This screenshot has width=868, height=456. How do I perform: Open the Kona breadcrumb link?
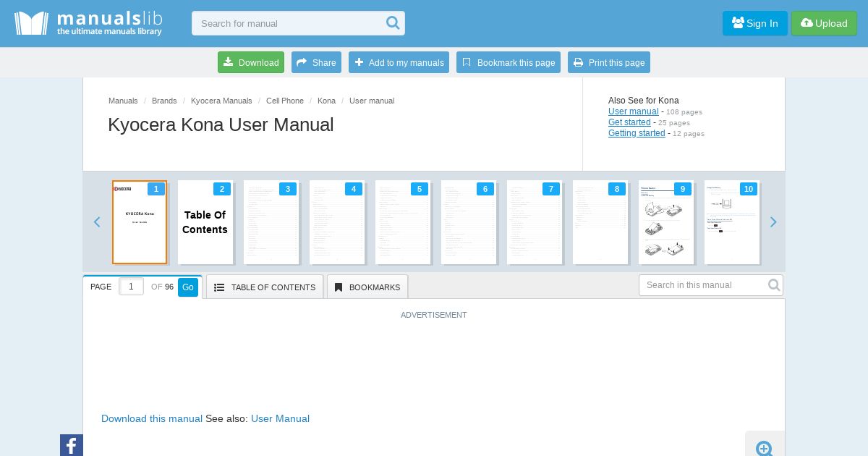point(326,101)
